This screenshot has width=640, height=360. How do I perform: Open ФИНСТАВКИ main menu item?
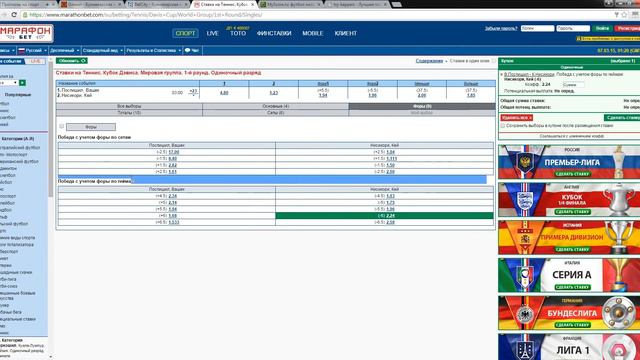tap(274, 33)
